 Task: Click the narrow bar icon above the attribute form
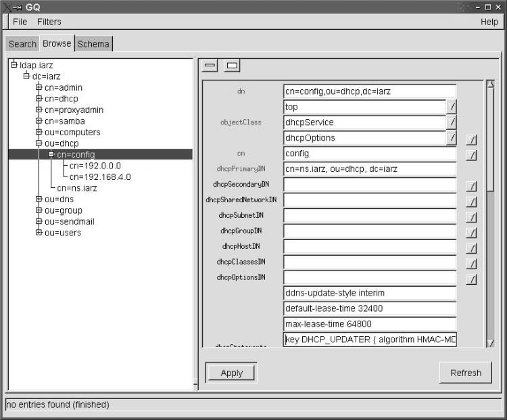pos(210,66)
